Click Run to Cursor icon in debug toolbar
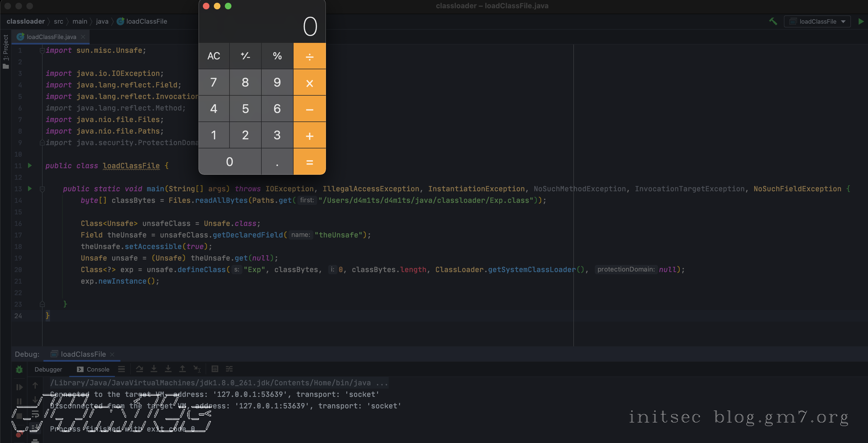868x443 pixels. click(x=197, y=369)
